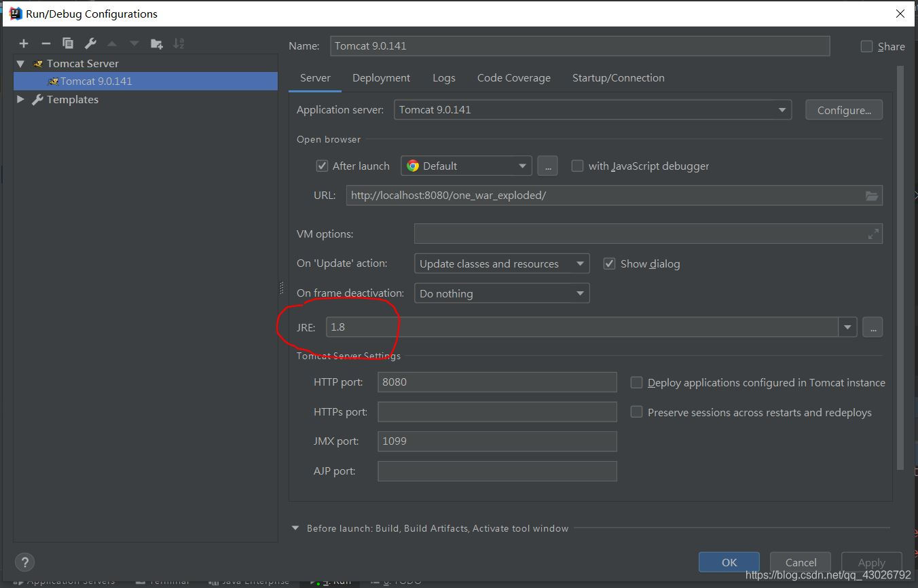This screenshot has width=918, height=588.
Task: Remove configuration with minus icon
Action: pos(45,43)
